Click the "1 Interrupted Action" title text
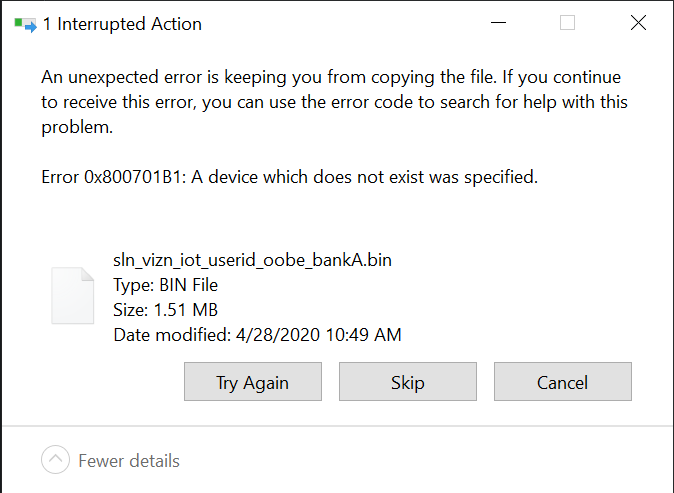This screenshot has height=493, width=674. click(x=122, y=24)
